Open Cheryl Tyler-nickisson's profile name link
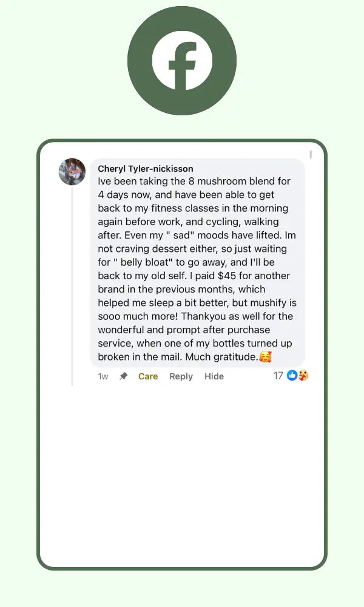 146,169
